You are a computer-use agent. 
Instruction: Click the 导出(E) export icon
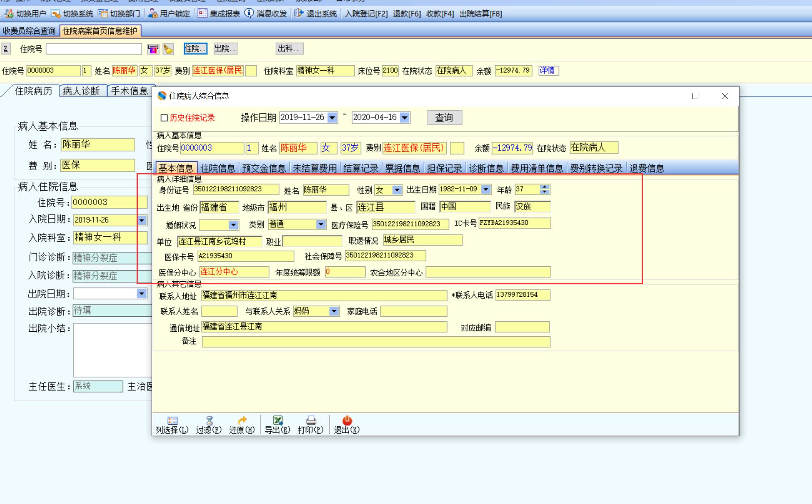277,421
